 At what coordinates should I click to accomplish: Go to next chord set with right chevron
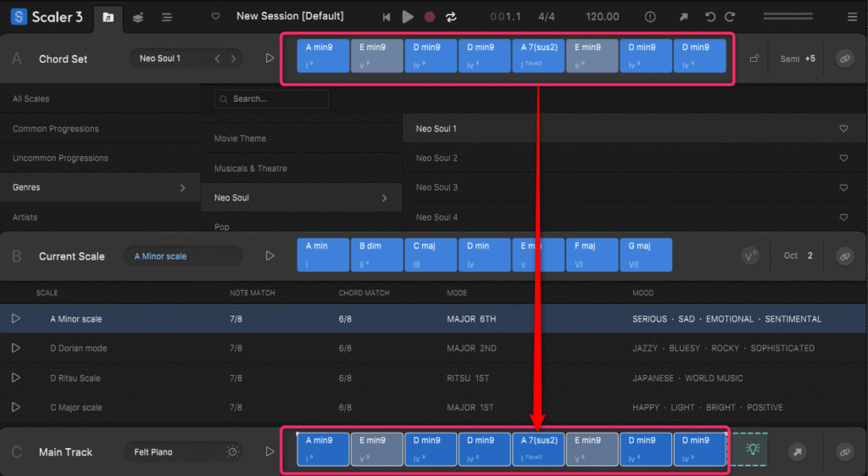coord(234,59)
